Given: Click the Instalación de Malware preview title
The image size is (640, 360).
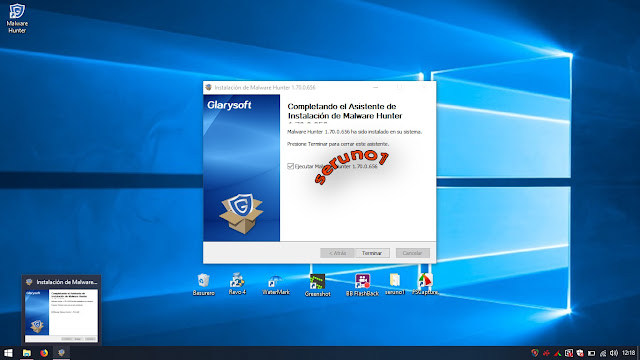Looking at the screenshot, I should click(x=67, y=282).
